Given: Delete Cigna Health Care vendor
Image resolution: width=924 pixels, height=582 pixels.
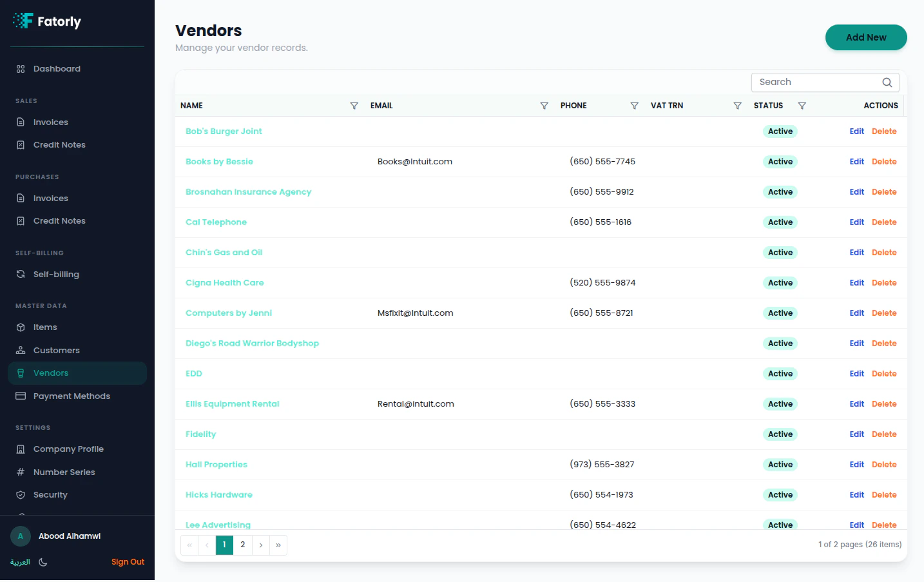Looking at the screenshot, I should 884,283.
